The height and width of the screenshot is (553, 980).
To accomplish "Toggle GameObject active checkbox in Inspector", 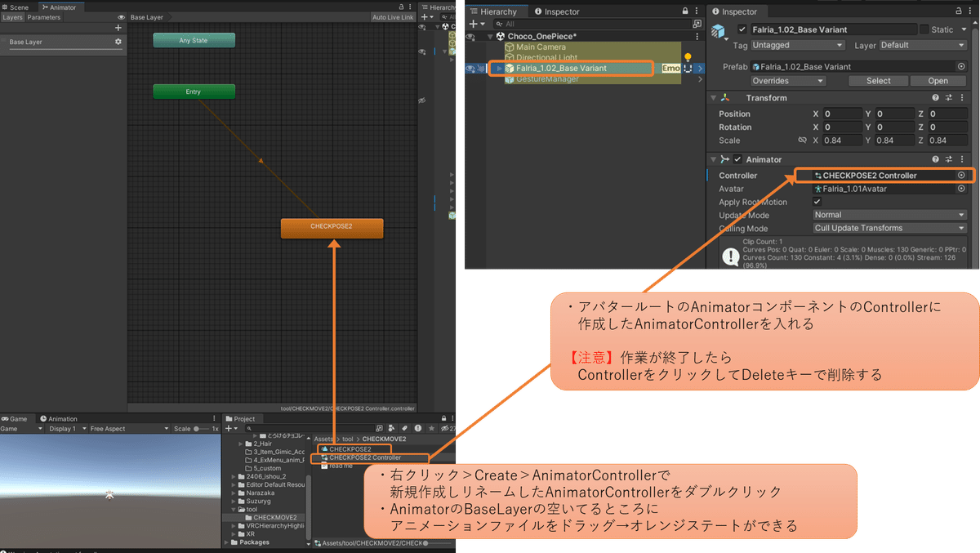I will [x=742, y=29].
